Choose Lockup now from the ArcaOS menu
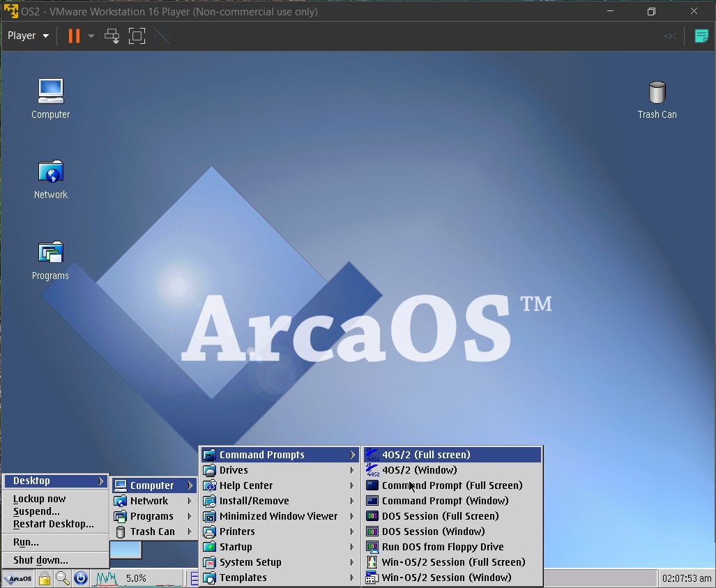 coord(39,499)
